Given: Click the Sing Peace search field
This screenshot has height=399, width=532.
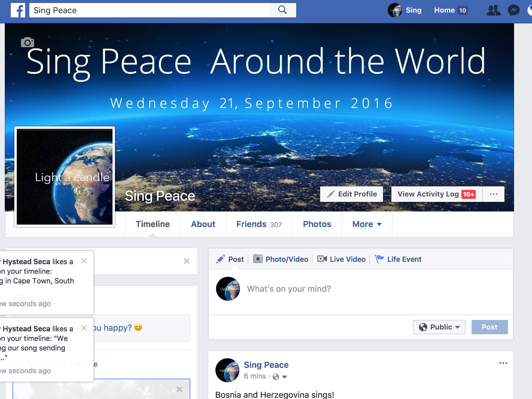Looking at the screenshot, I should [x=149, y=10].
